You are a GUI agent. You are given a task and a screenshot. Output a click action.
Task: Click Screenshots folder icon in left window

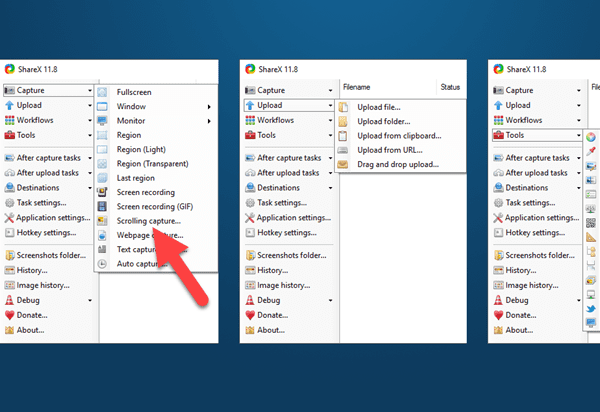click(x=9, y=255)
